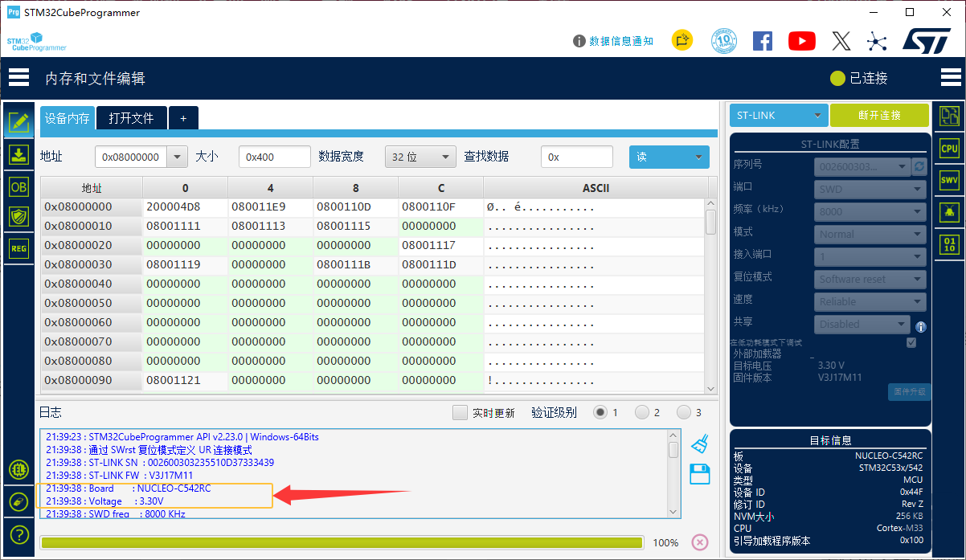
Task: Select cell 200004D8 in the first row
Action: click(186, 206)
